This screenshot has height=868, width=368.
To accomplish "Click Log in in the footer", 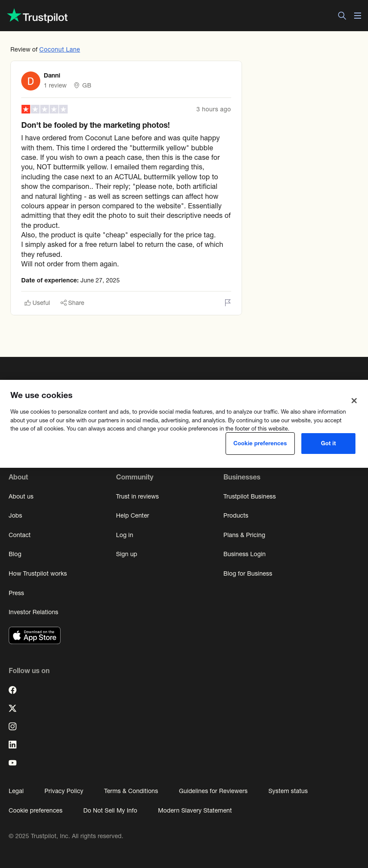I will [124, 535].
